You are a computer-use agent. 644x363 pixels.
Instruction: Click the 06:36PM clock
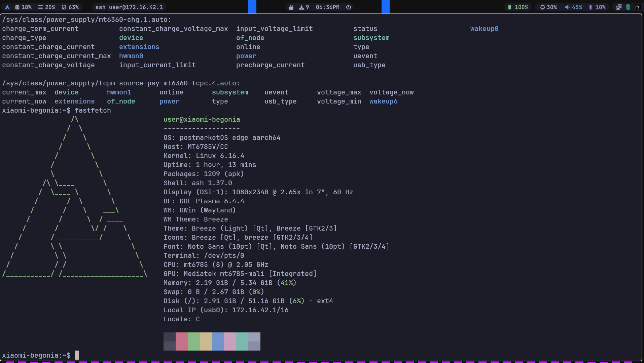(327, 7)
